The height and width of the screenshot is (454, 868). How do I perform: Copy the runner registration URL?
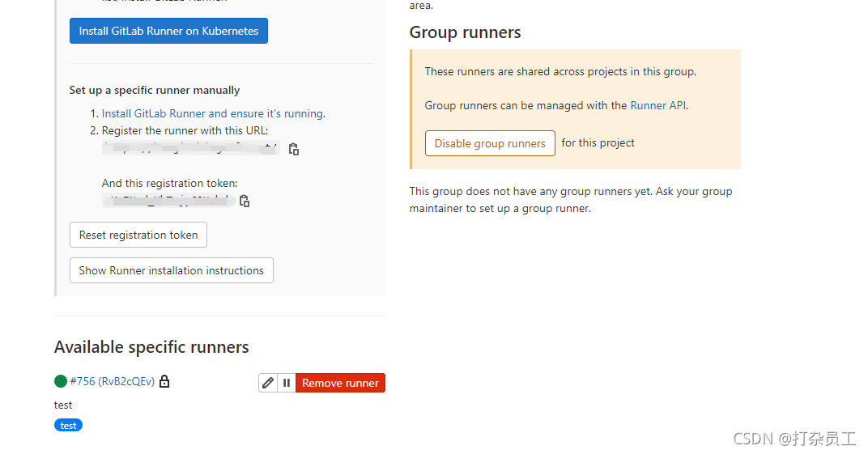[293, 149]
